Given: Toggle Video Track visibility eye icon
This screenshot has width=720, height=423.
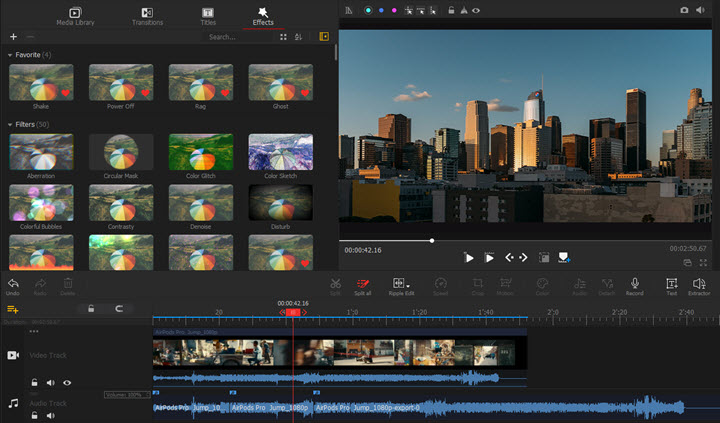Looking at the screenshot, I should point(67,382).
